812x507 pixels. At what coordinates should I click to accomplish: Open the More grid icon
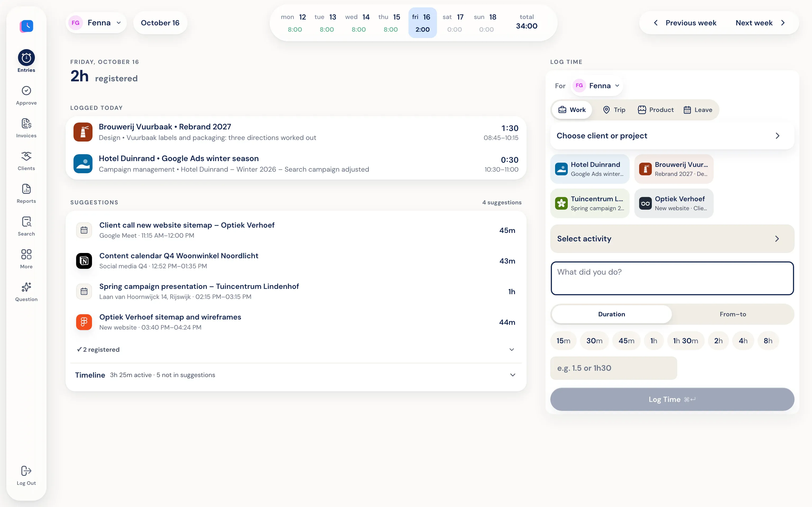point(26,255)
